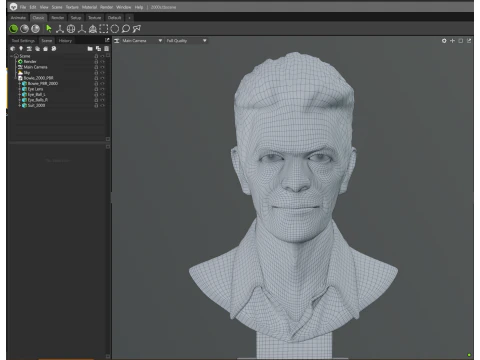Choose the scale axis gizmo tool
This screenshot has height=360, width=480.
82,29
